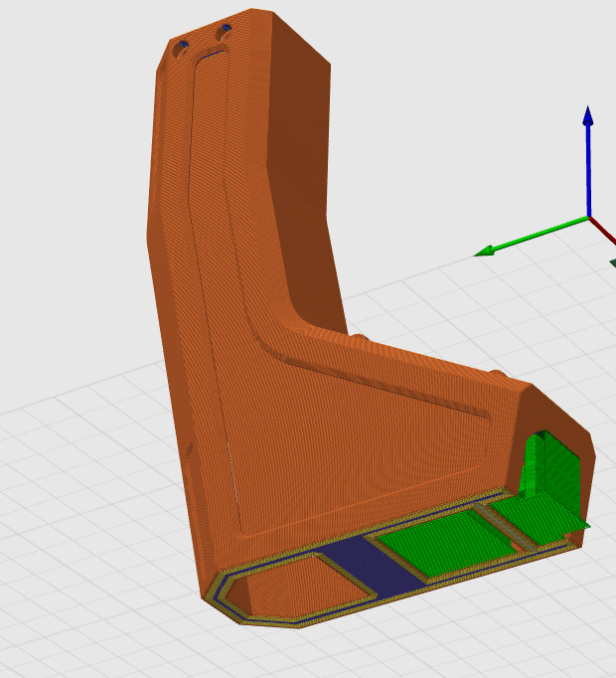This screenshot has height=678, width=616.
Task: Click the blue Z-axis arrow tip
Action: pyautogui.click(x=588, y=114)
